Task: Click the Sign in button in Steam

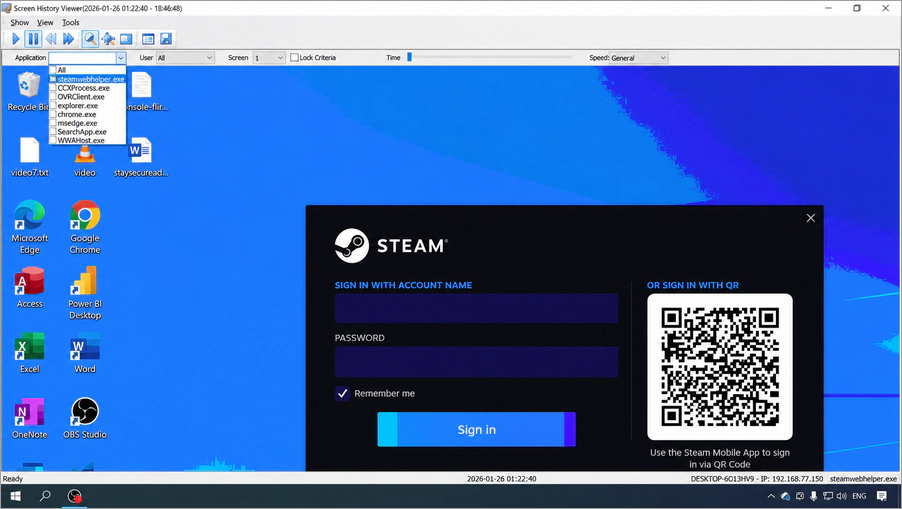Action: coord(476,430)
